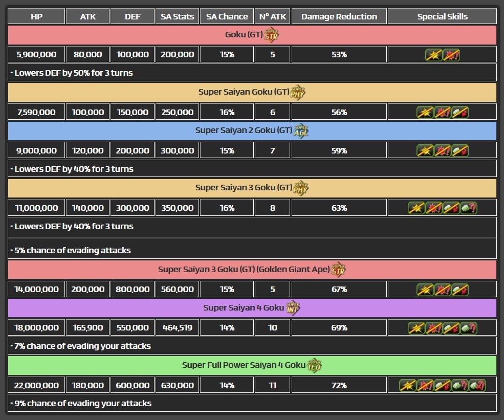Click the Super PHY badge beside Super Saiyan 3 Goku (GT)

(x=301, y=188)
